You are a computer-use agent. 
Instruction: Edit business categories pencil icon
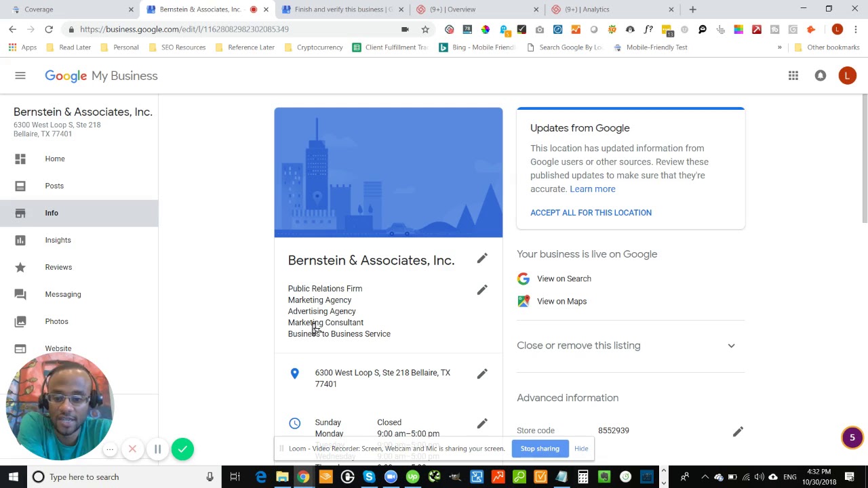482,290
